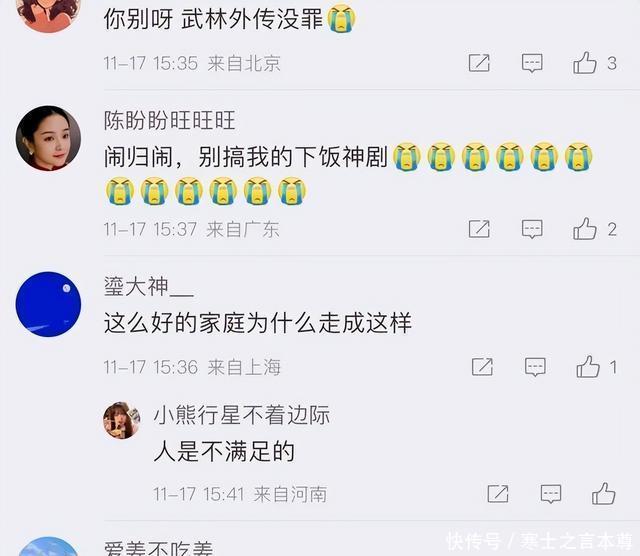Image resolution: width=640 pixels, height=556 pixels.
Task: Reply to the 武林外传没罪 comment
Action: click(x=532, y=63)
